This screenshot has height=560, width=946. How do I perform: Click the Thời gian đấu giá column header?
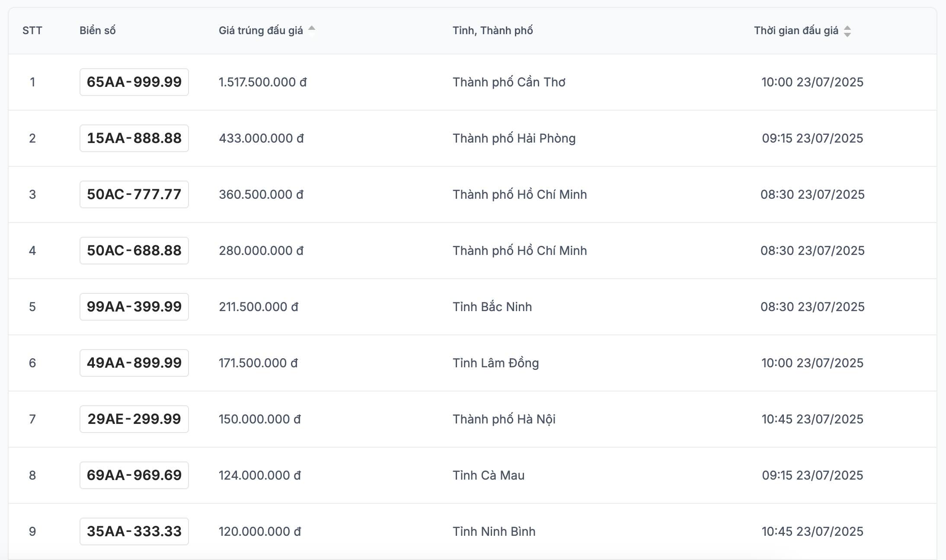(x=796, y=31)
